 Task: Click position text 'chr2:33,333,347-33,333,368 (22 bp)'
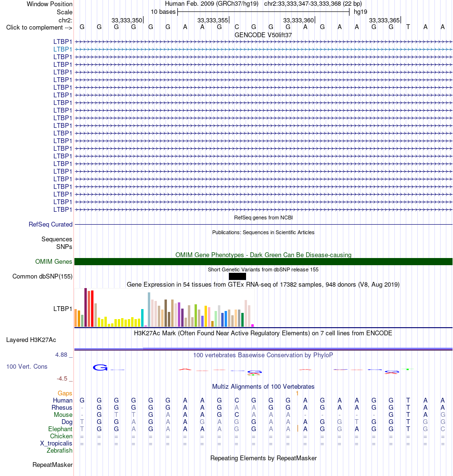(x=313, y=4)
